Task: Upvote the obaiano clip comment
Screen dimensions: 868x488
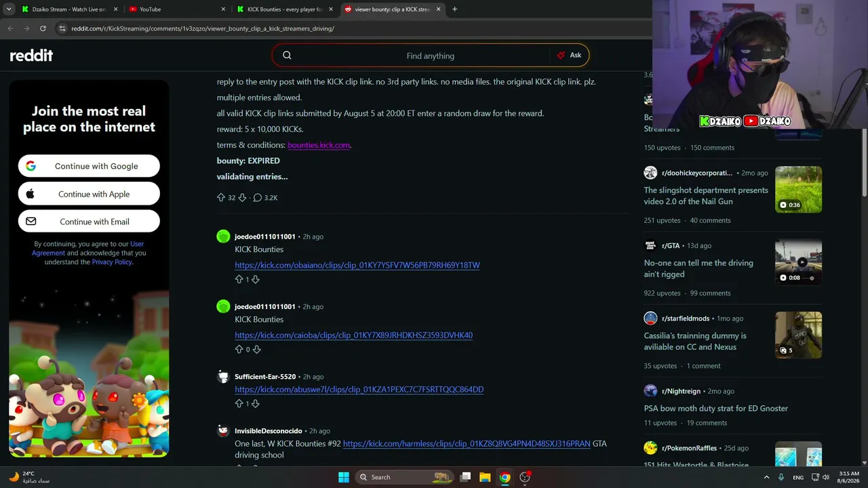Action: 239,279
